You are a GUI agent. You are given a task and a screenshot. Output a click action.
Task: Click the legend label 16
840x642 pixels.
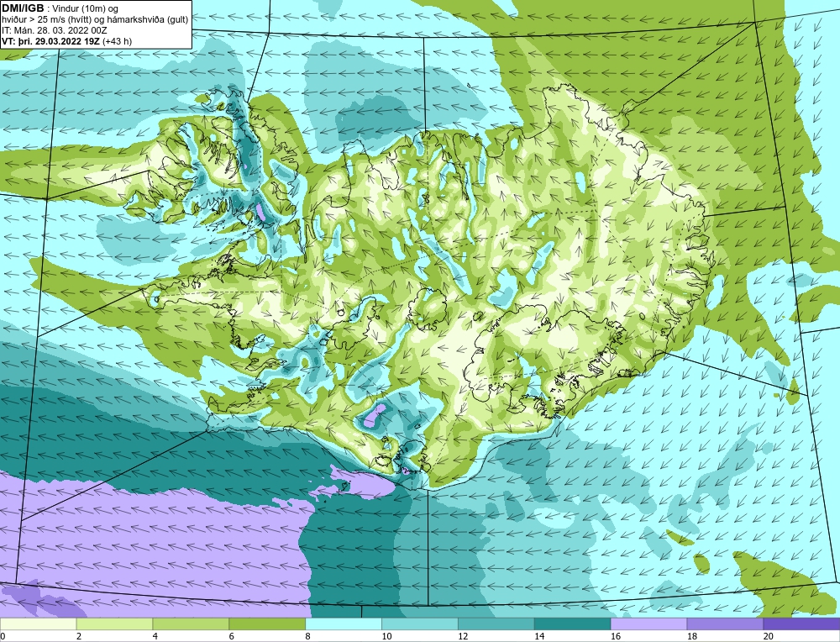point(615,637)
